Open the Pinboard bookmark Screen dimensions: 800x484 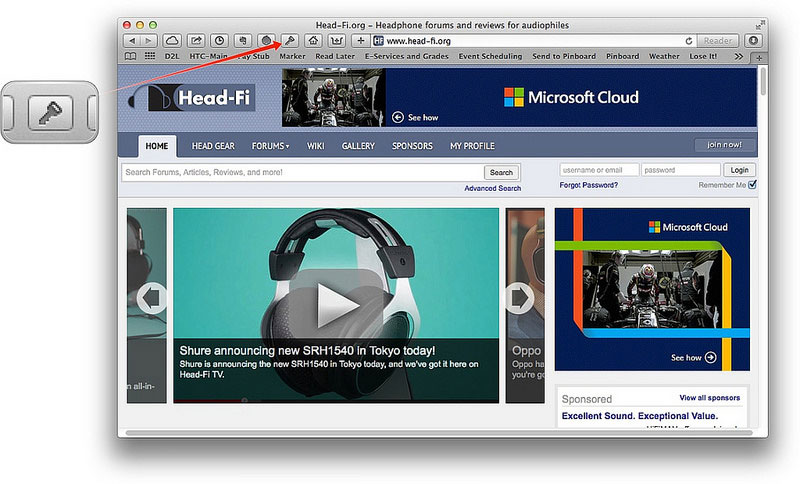622,56
